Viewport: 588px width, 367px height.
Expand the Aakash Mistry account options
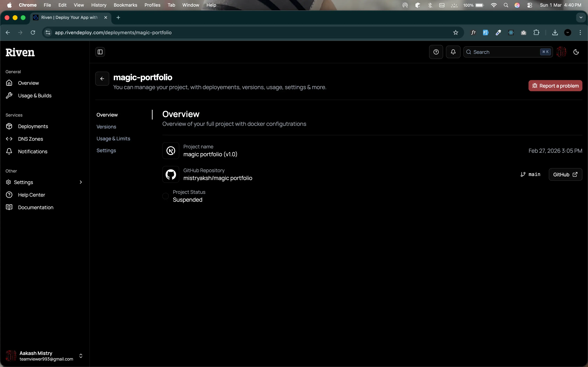point(81,356)
